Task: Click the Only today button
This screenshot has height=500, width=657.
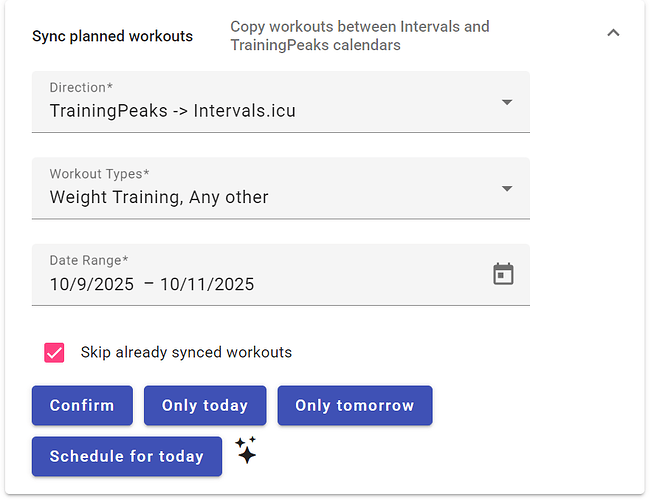Action: tap(205, 406)
